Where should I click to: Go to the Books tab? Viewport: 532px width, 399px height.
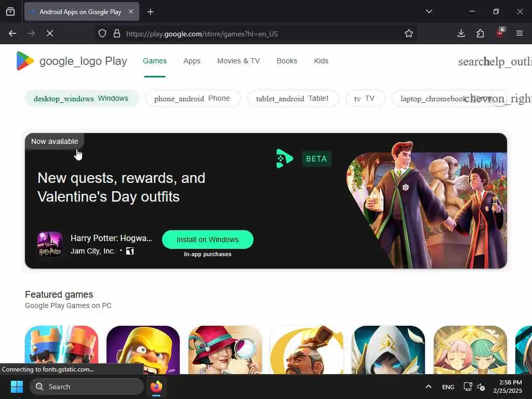point(287,61)
